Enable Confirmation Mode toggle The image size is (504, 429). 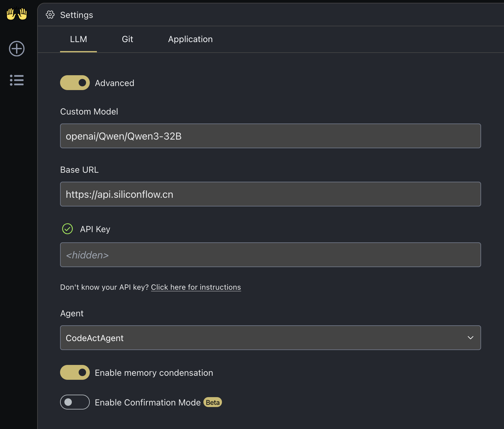[x=75, y=402]
